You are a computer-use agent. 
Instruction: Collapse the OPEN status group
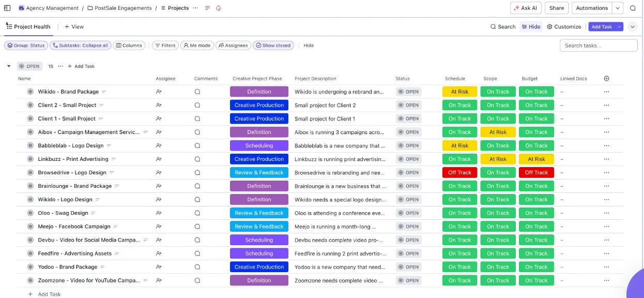click(x=9, y=66)
